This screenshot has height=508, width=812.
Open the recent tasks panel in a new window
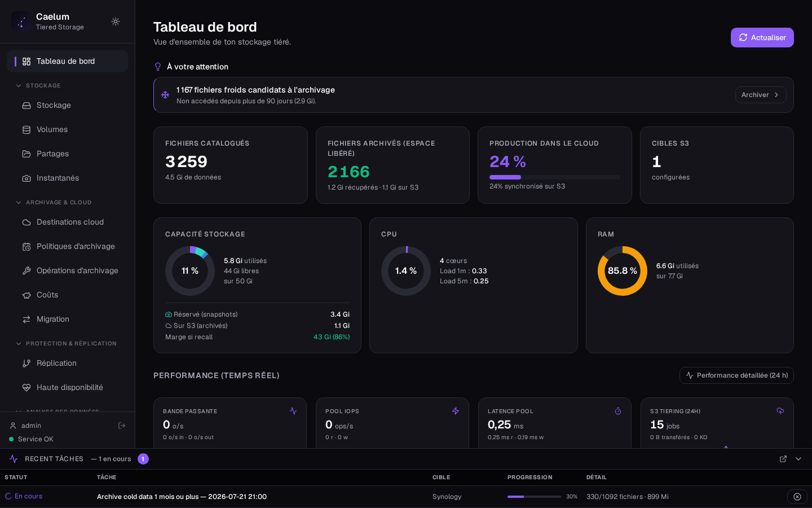click(783, 459)
